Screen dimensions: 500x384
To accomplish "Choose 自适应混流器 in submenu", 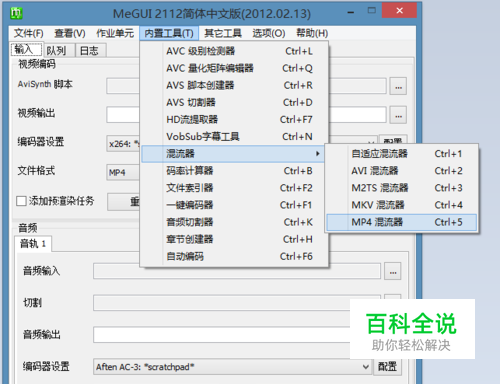I will tap(402, 154).
